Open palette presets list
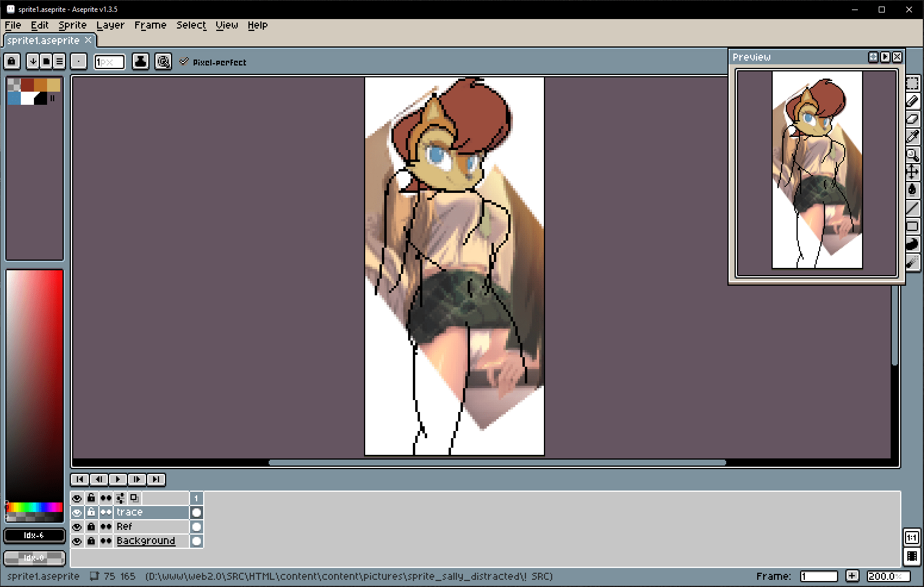The width and height of the screenshot is (924, 587). point(46,61)
